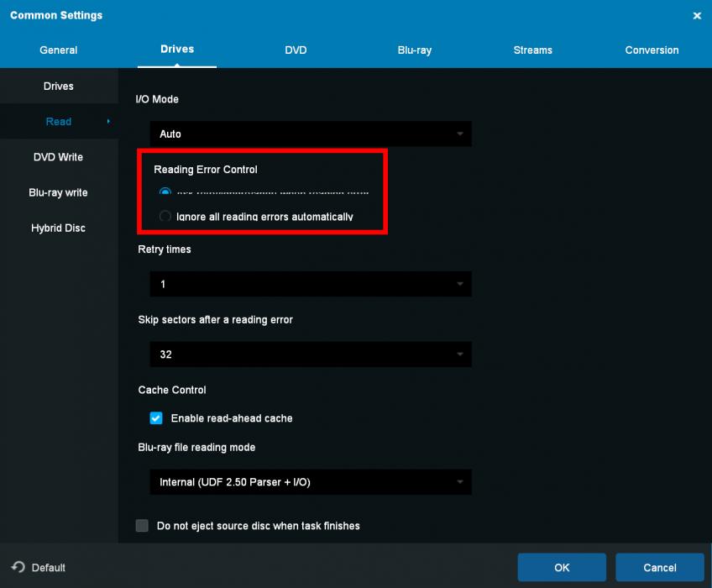Click the Cancel button
Viewport: 712px width, 588px height.
pos(658,568)
